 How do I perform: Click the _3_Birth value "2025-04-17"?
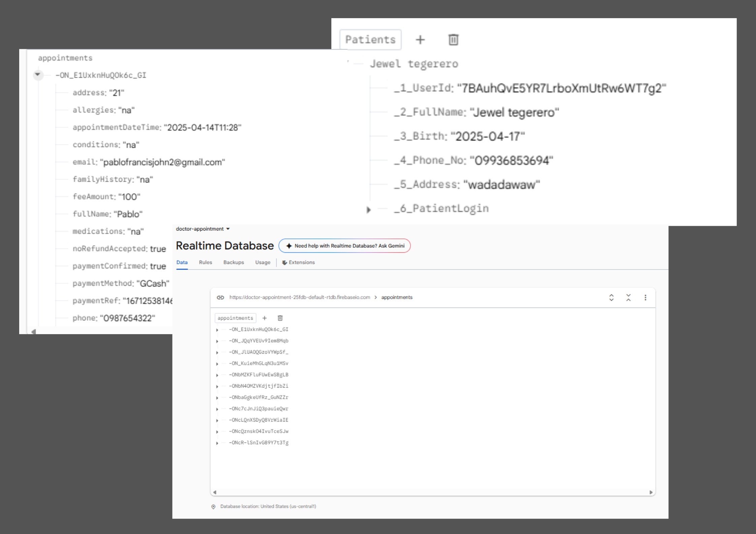488,137
